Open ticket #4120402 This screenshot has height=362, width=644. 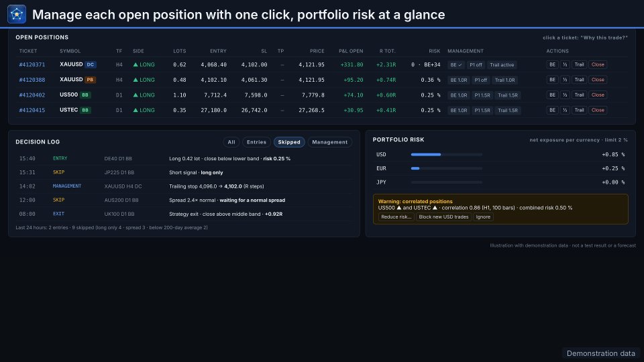click(x=32, y=95)
